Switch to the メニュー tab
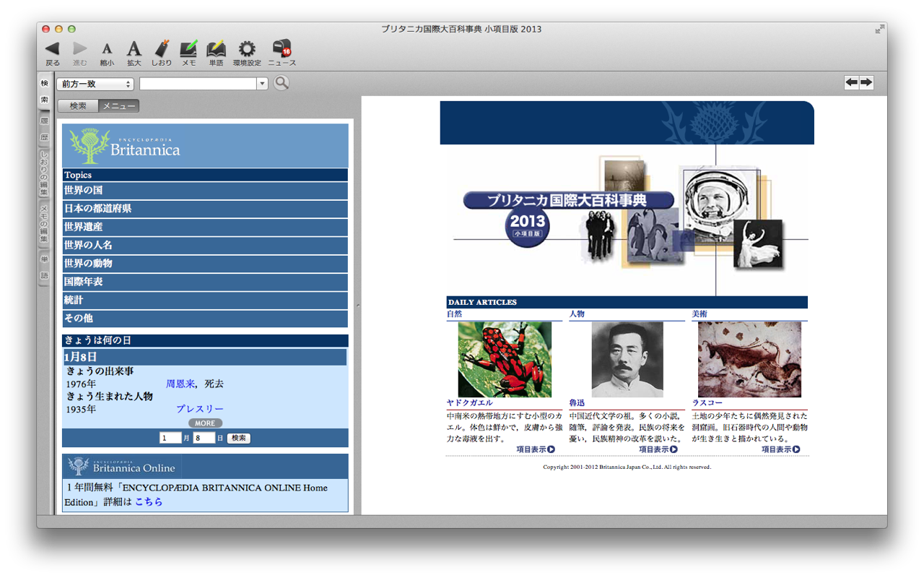The image size is (924, 578). pos(118,106)
